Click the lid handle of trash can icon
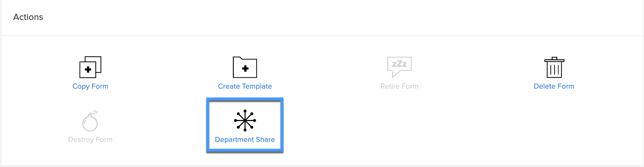 [554, 58]
